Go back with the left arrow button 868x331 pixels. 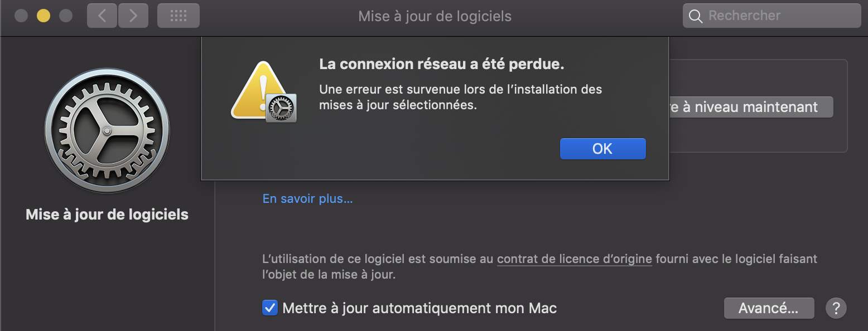[102, 16]
